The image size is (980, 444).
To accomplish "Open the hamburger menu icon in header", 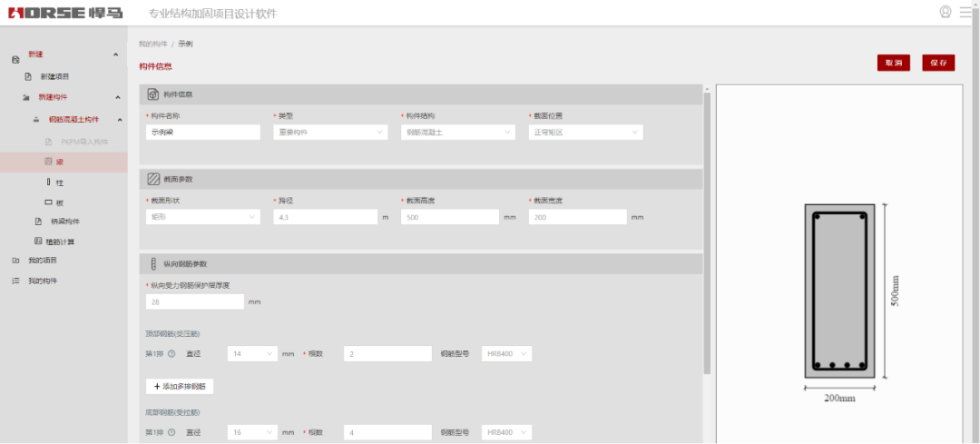I will 965,12.
